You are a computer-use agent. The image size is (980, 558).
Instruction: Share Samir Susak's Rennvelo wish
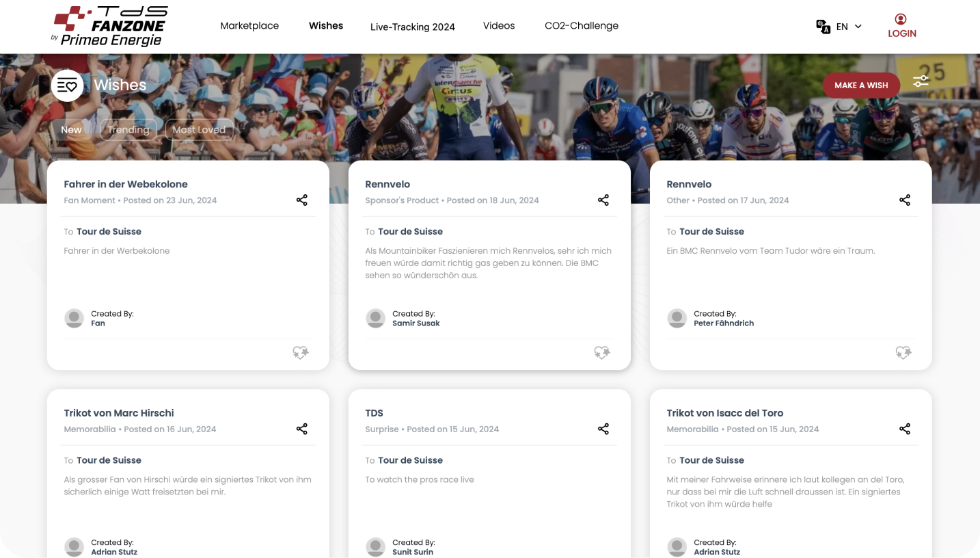(603, 200)
